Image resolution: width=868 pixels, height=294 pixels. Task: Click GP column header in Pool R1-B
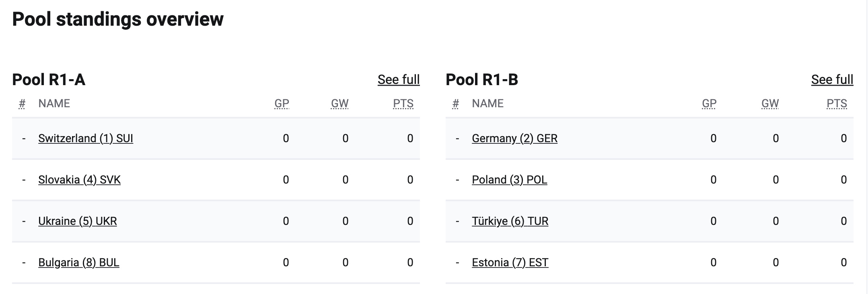(x=709, y=104)
